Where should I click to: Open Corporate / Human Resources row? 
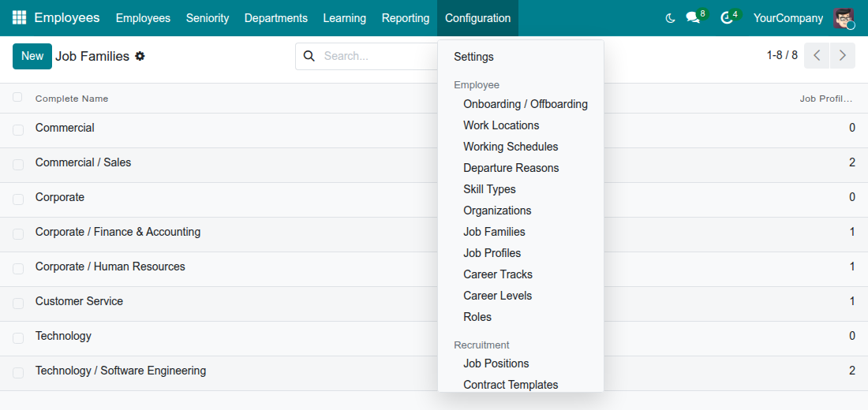point(434,269)
